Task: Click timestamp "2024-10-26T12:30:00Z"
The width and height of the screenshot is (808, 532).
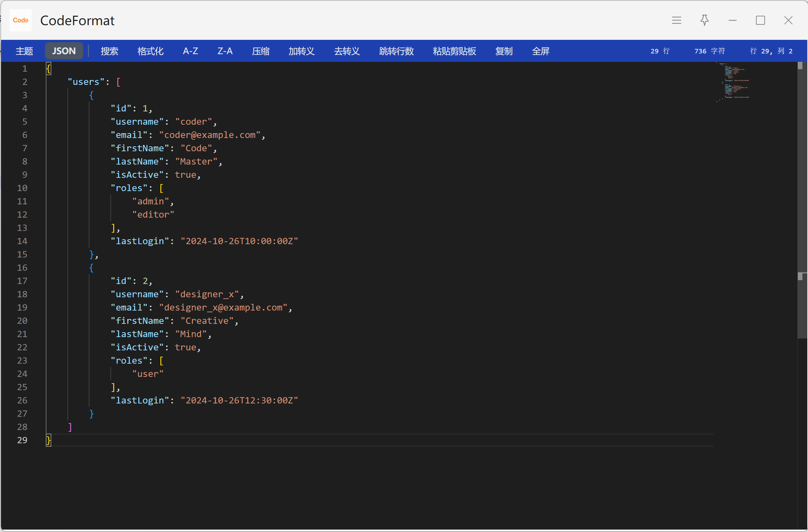Action: click(x=239, y=400)
